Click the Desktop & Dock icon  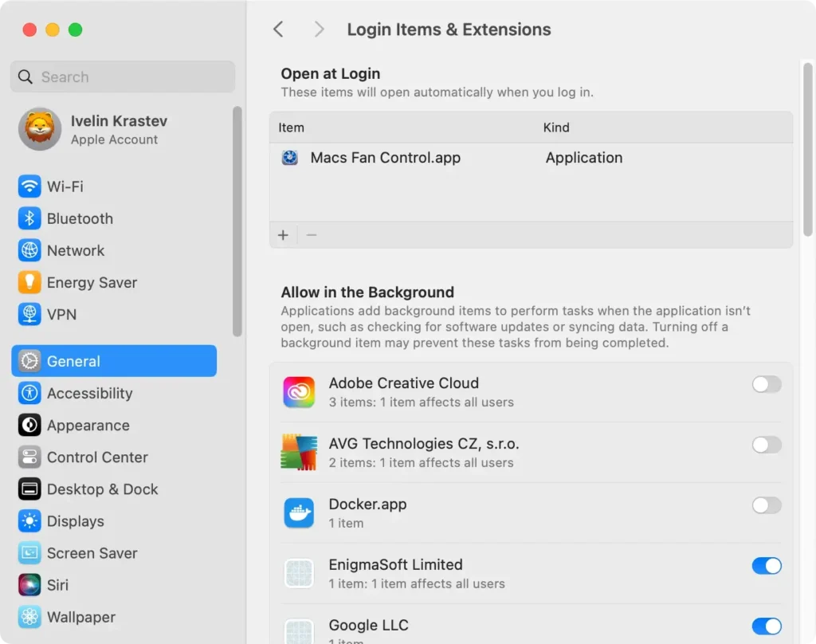(29, 489)
